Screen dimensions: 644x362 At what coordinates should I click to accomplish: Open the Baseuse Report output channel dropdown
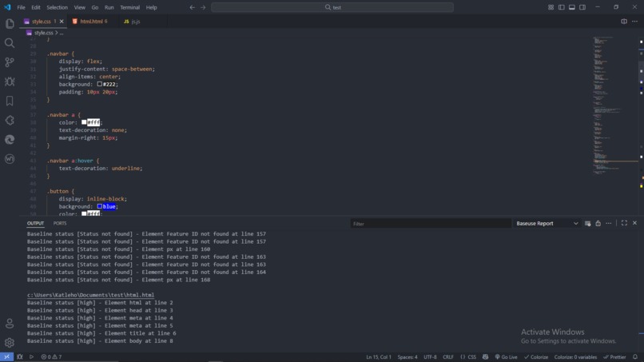click(547, 224)
